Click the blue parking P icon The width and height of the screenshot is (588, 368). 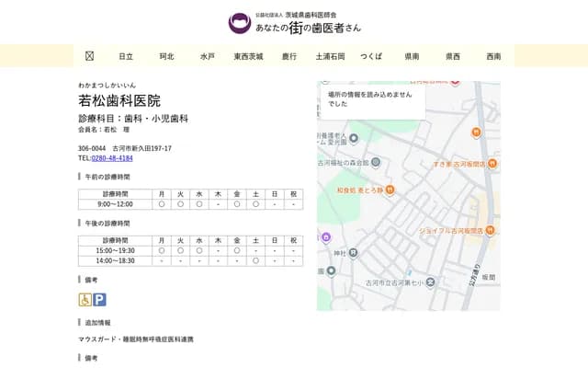(x=99, y=300)
